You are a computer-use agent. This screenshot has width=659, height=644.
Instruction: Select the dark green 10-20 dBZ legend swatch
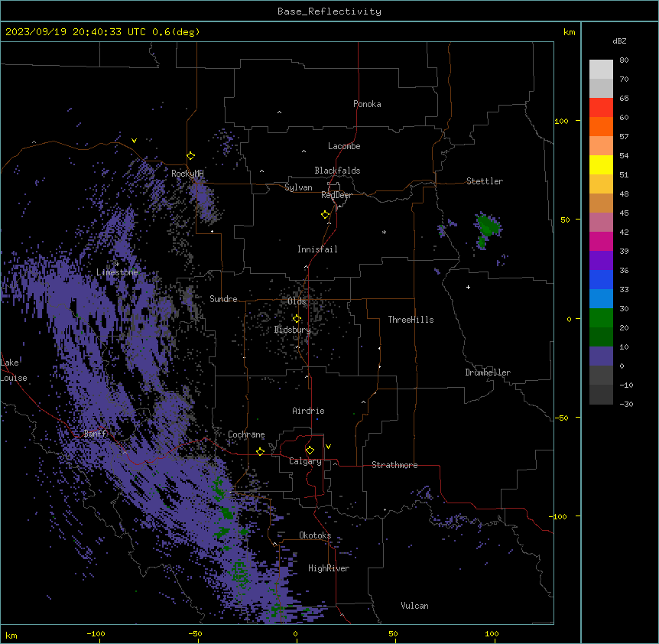pos(601,337)
